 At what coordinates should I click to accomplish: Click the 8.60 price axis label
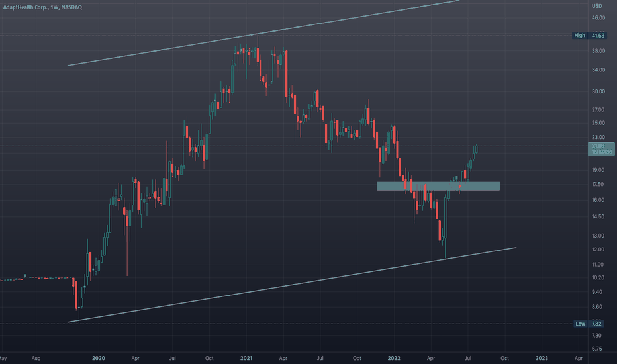pos(597,306)
